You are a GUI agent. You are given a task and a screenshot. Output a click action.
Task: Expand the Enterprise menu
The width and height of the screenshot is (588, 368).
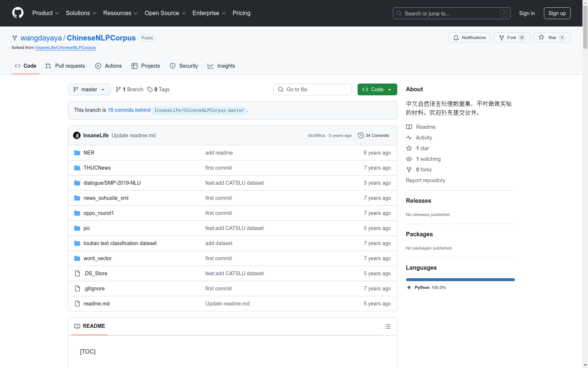209,13
